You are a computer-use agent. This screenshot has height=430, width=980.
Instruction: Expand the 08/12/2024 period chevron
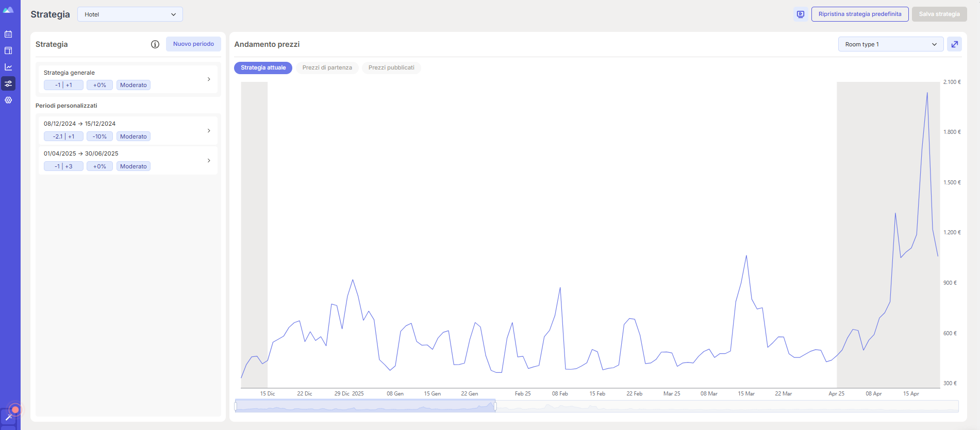click(x=209, y=131)
